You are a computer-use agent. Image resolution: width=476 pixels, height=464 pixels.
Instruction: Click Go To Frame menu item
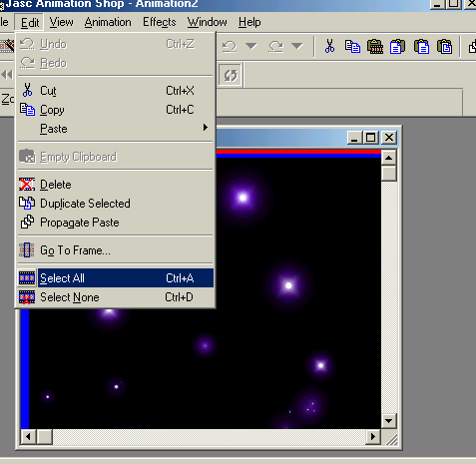coord(116,250)
